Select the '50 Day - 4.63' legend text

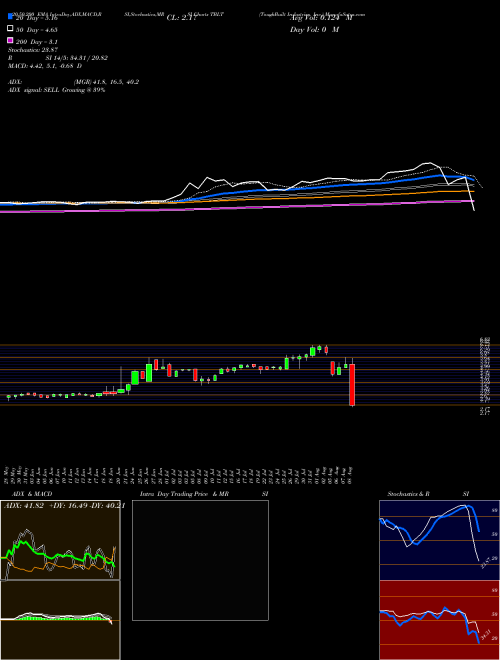click(x=37, y=30)
